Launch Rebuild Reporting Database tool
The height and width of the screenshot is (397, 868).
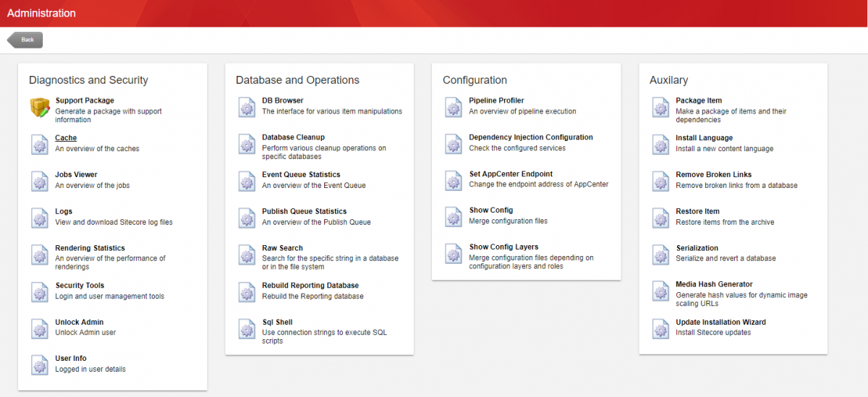click(x=310, y=285)
